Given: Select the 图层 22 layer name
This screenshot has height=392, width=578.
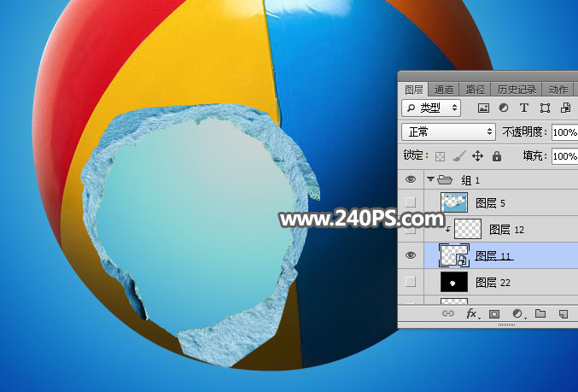Looking at the screenshot, I should [493, 283].
